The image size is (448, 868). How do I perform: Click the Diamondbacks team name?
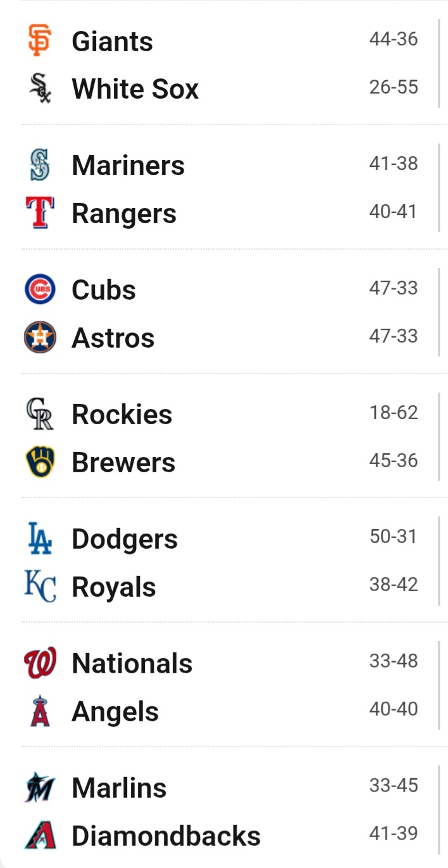tap(166, 836)
